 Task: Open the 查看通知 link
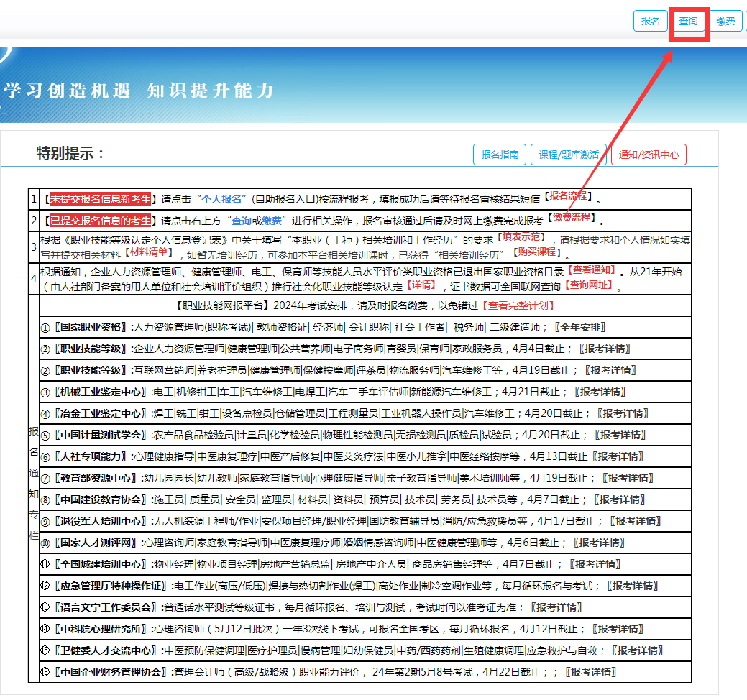592,270
